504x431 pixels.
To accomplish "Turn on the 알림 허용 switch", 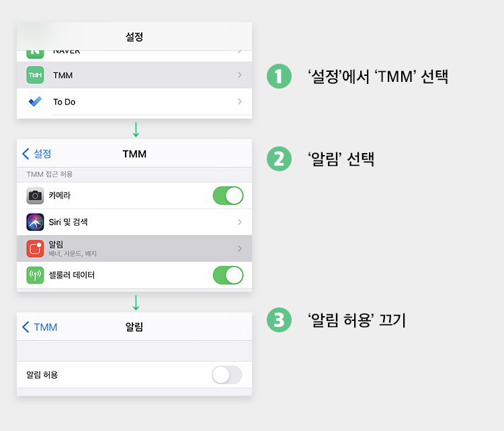I will coord(227,375).
